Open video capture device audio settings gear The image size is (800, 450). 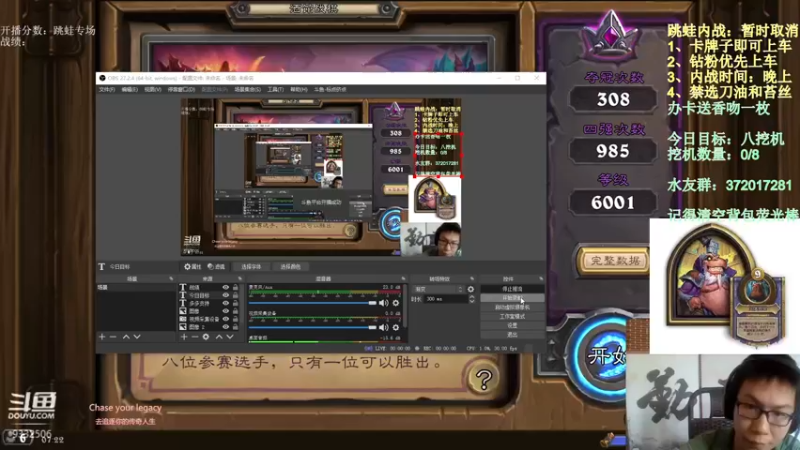click(x=396, y=328)
